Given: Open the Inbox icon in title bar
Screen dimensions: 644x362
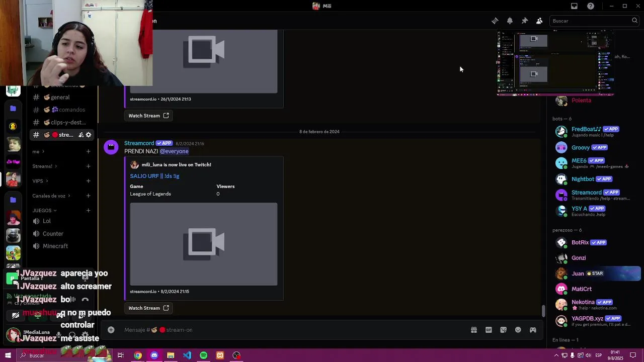Looking at the screenshot, I should [x=574, y=6].
